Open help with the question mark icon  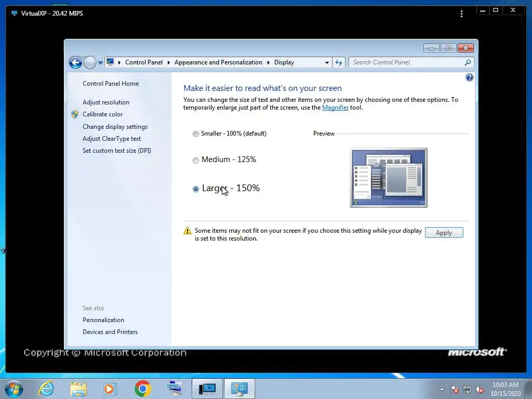coord(469,77)
